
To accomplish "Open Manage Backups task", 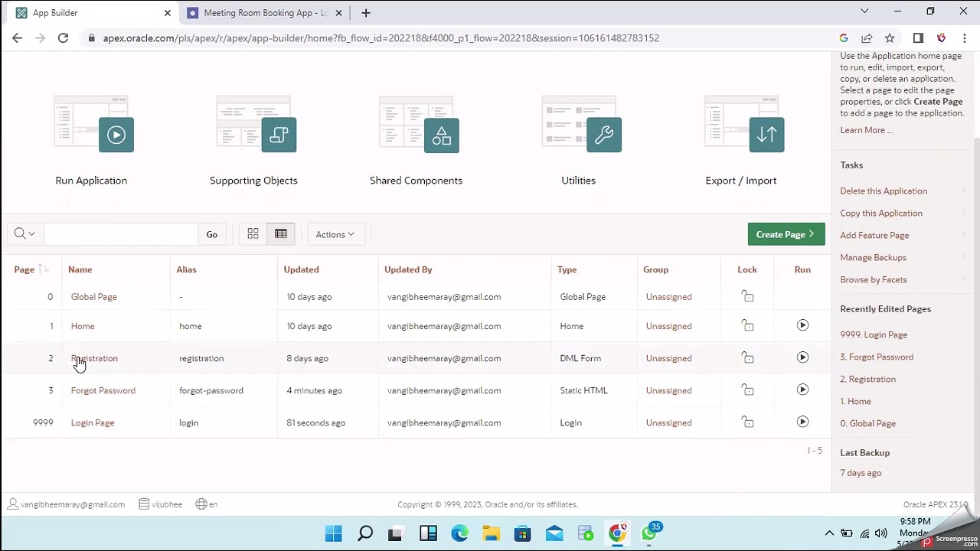I will pos(873,257).
